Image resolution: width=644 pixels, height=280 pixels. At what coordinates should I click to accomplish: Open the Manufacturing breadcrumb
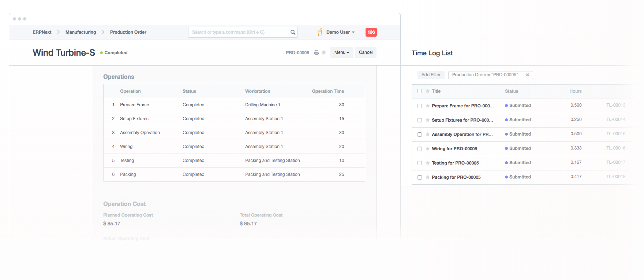click(x=80, y=32)
